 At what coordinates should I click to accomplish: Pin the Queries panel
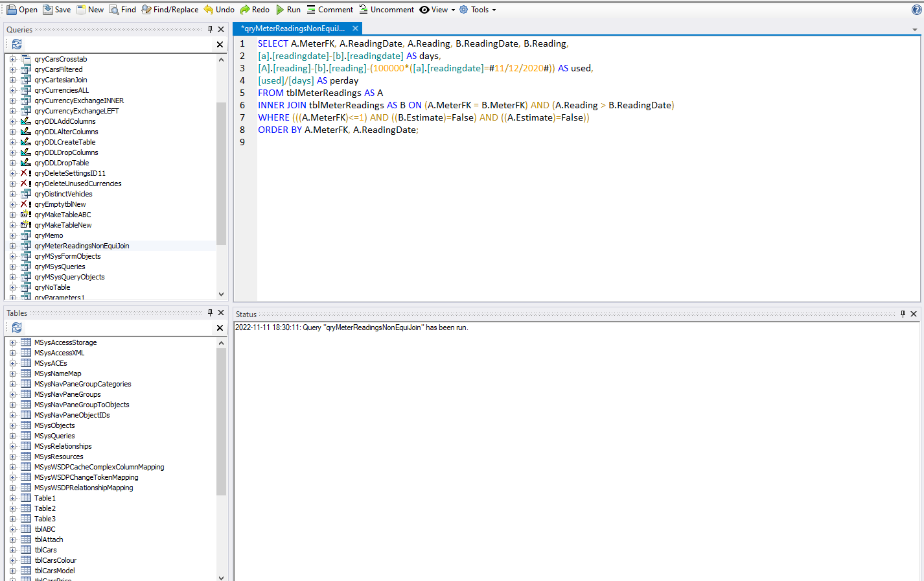pos(210,29)
